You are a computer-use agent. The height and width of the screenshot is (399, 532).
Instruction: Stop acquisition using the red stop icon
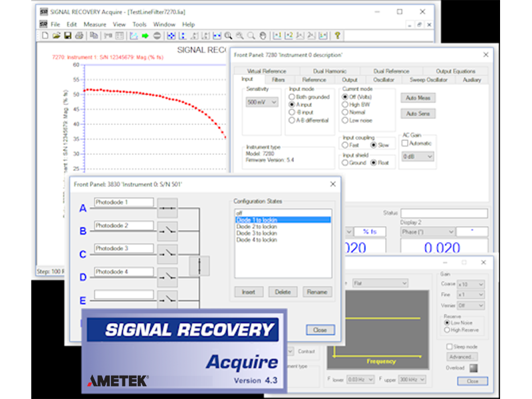(x=158, y=34)
